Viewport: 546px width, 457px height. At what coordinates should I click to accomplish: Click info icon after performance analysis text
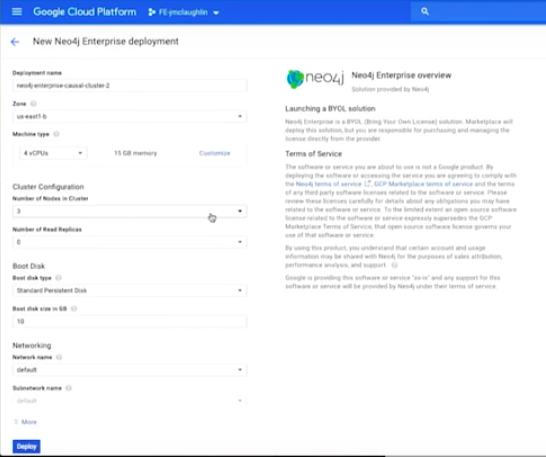pos(395,265)
